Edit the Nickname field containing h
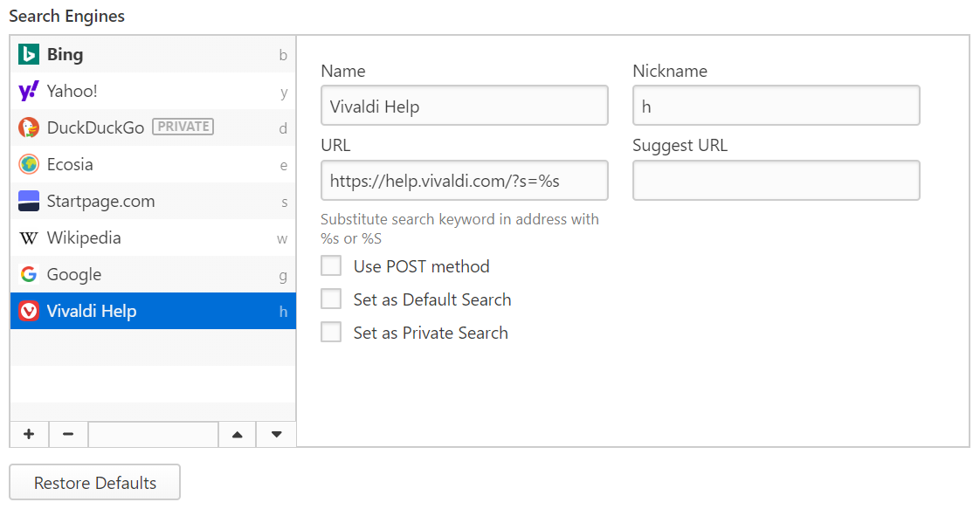Image resolution: width=980 pixels, height=509 pixels. [776, 106]
